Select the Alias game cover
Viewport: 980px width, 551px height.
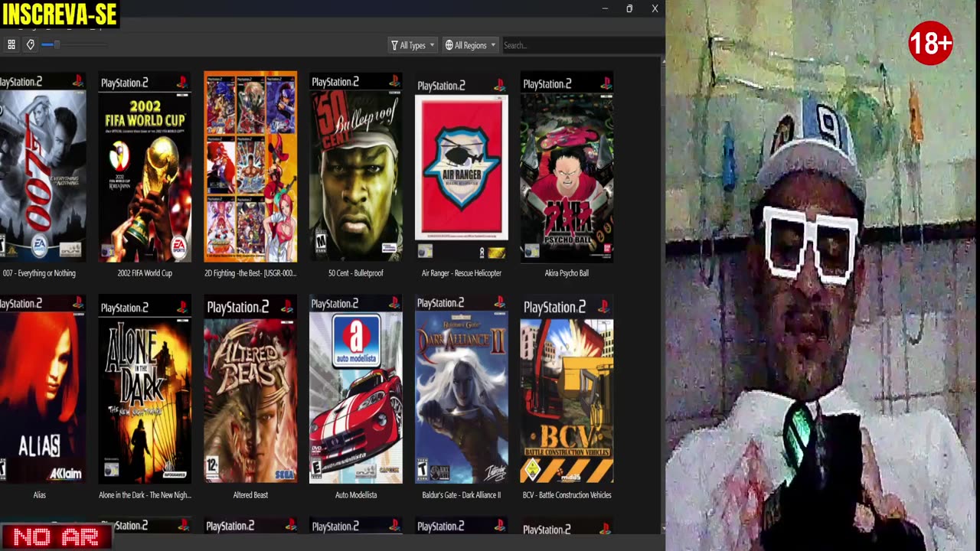43,389
